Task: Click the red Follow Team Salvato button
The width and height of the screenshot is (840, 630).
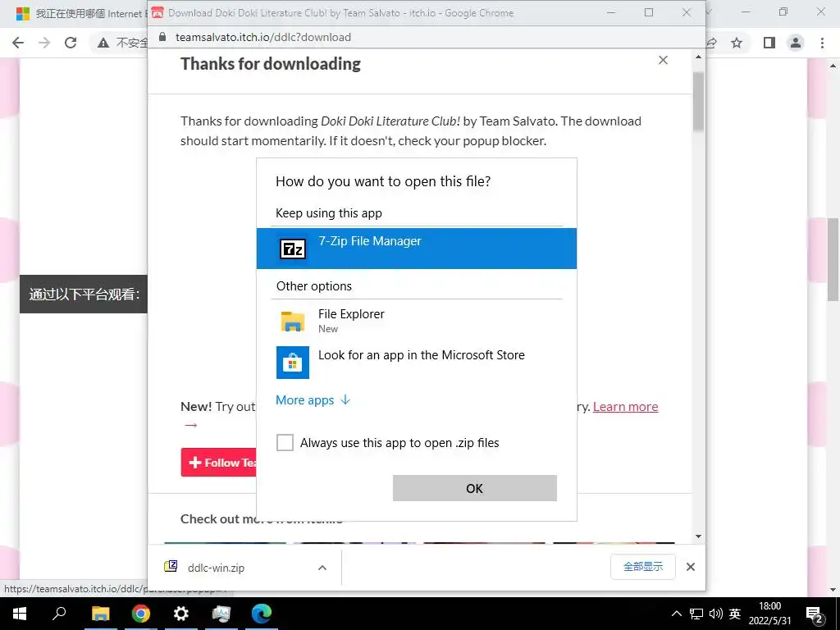Action: [x=218, y=463]
